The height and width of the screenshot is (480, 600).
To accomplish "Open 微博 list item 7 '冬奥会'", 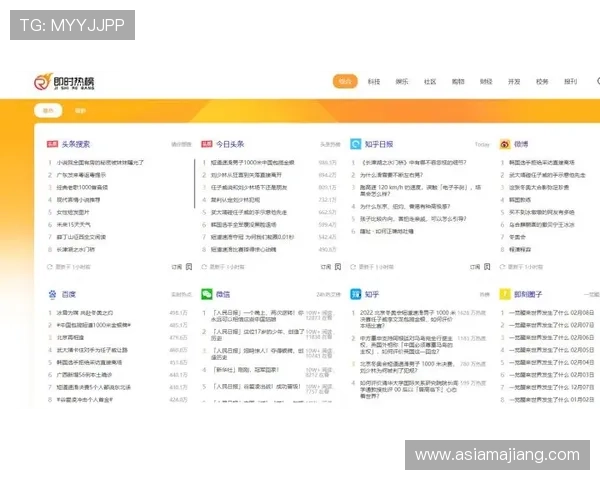I will (x=517, y=237).
